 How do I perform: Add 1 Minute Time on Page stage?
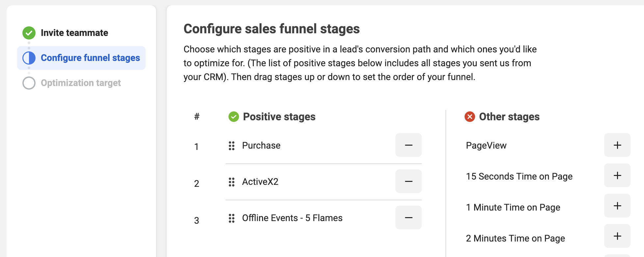pos(617,206)
